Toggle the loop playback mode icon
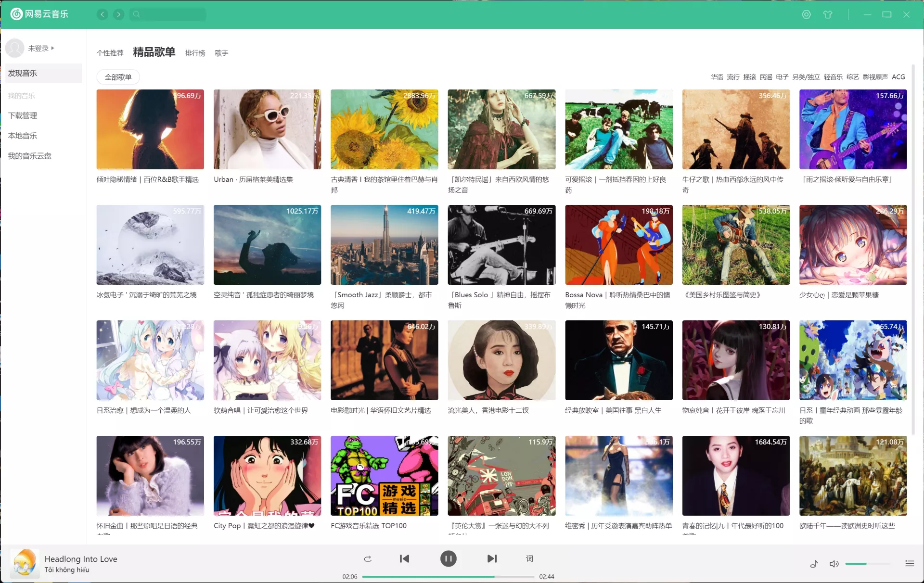Image resolution: width=924 pixels, height=583 pixels. point(368,558)
